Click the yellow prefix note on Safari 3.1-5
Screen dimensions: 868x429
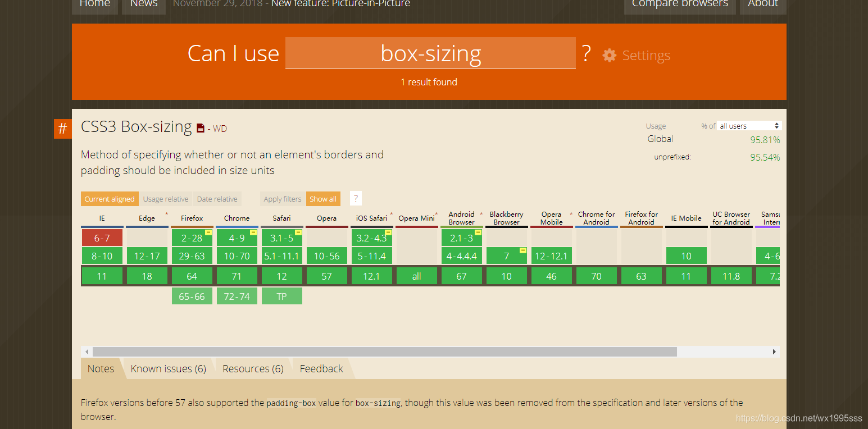coord(298,232)
